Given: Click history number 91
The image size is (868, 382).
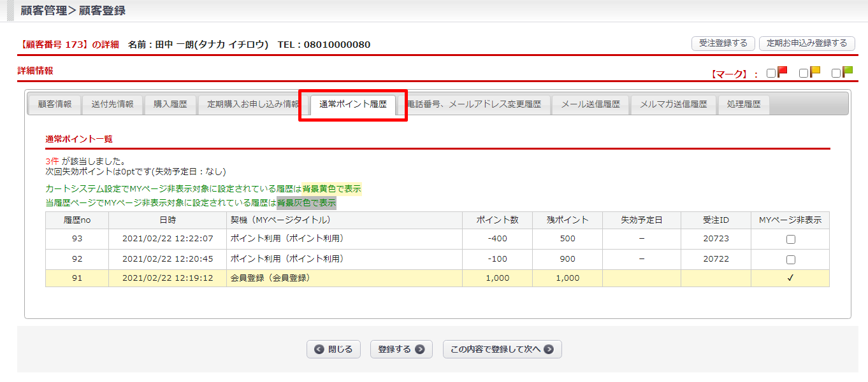Looking at the screenshot, I should tap(77, 278).
